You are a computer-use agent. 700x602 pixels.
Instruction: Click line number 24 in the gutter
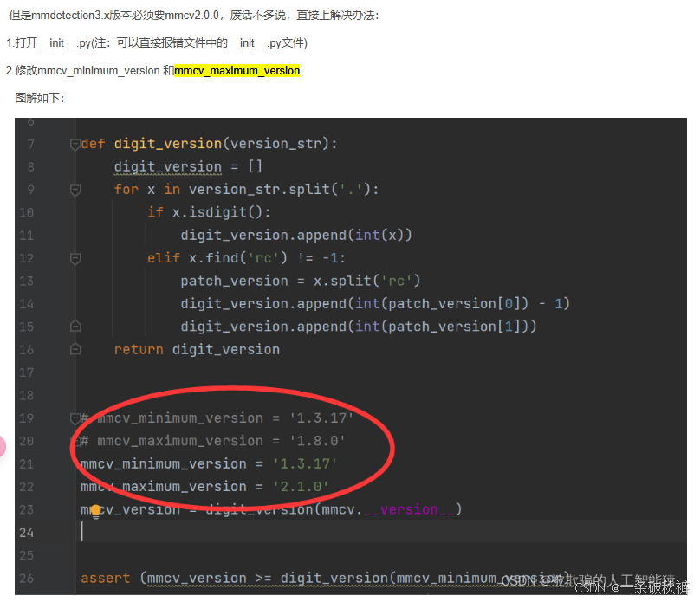point(26,532)
